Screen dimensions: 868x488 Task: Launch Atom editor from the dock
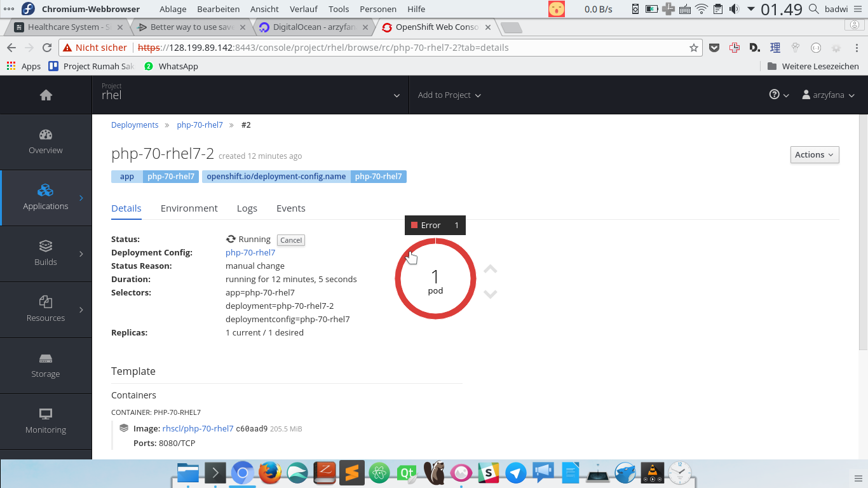coord(379,473)
